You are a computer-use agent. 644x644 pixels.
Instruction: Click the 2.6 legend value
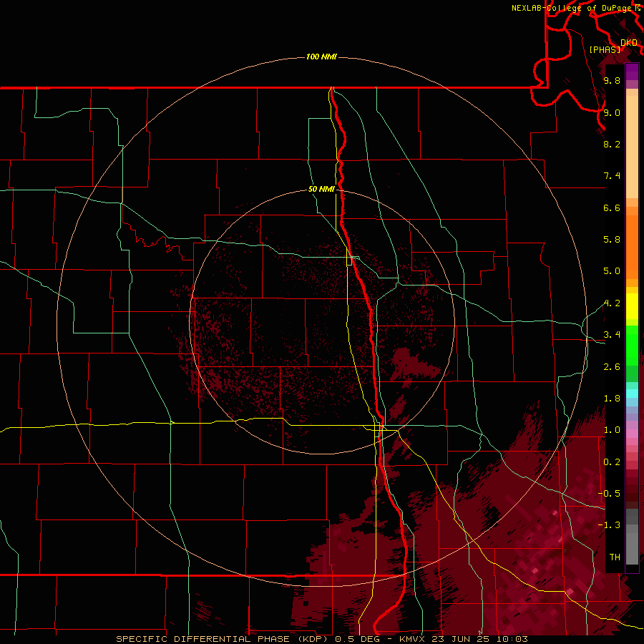(x=612, y=367)
